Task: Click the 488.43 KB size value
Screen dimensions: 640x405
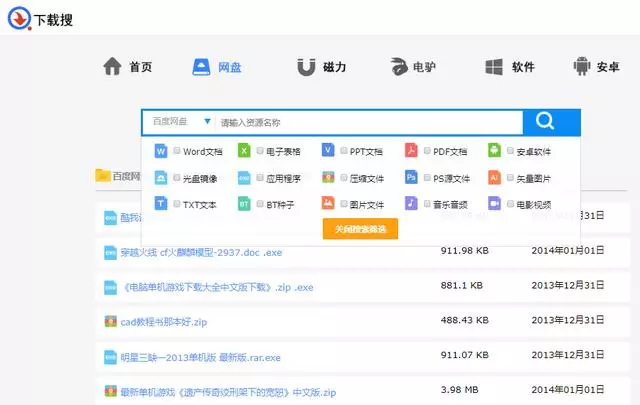Action: [464, 320]
